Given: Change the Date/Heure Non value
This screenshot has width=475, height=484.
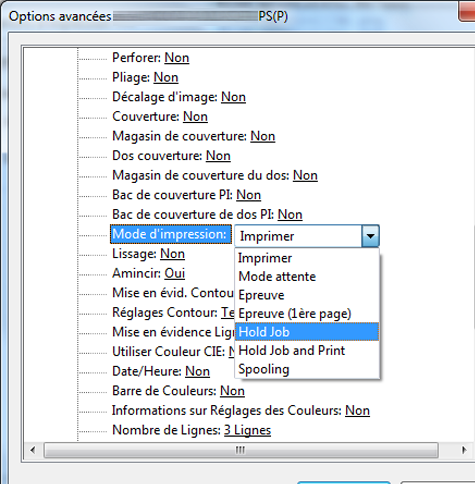Looking at the screenshot, I should 197,371.
